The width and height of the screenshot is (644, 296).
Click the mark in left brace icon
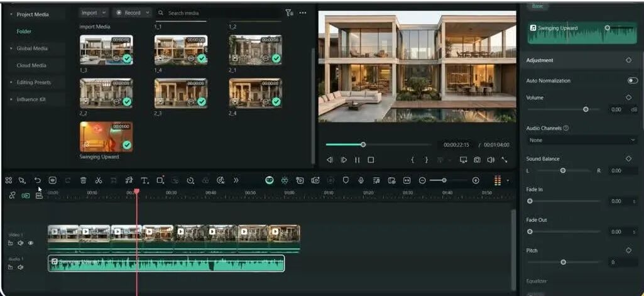tap(412, 160)
